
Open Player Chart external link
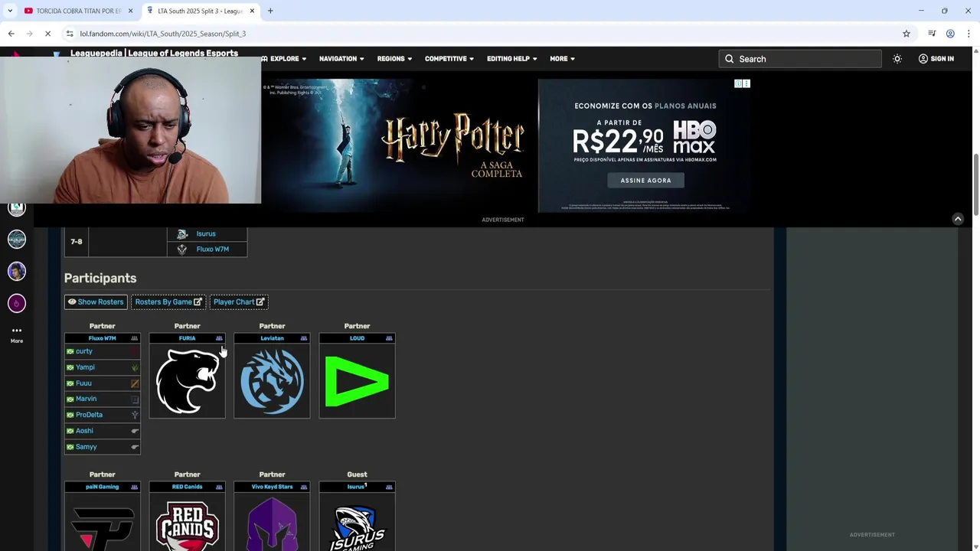239,302
